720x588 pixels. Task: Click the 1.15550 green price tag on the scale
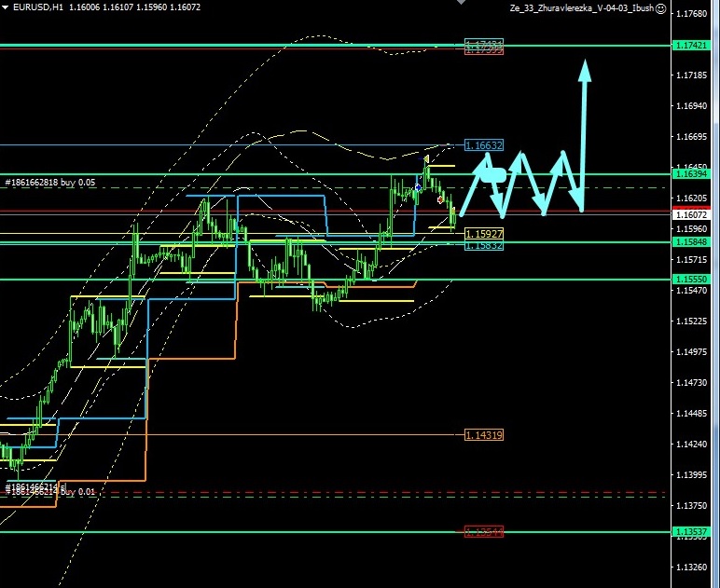(x=691, y=280)
